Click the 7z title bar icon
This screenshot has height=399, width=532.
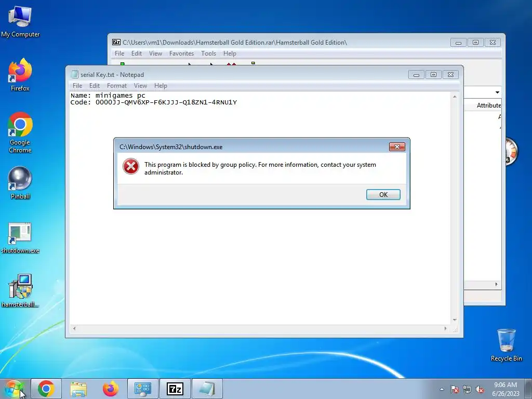116,43
